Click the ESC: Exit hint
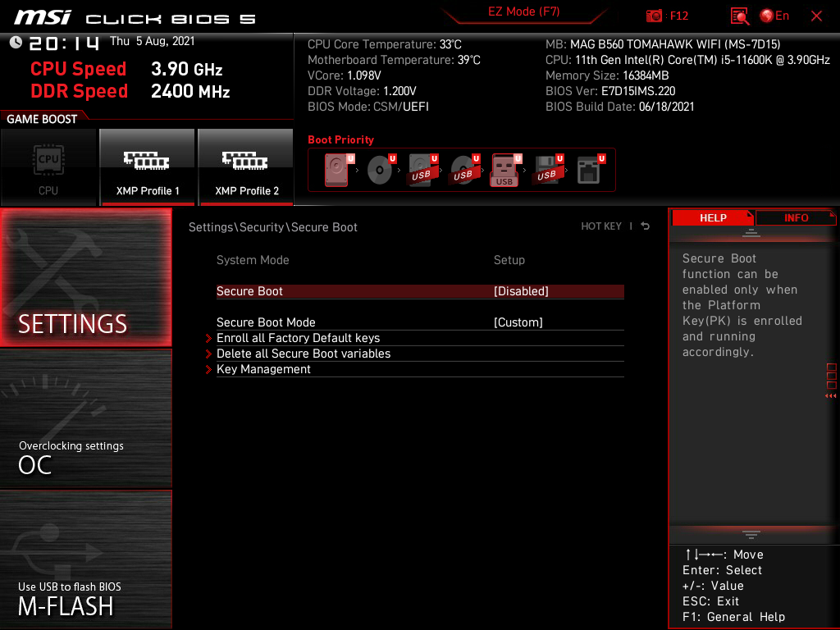 (710, 601)
